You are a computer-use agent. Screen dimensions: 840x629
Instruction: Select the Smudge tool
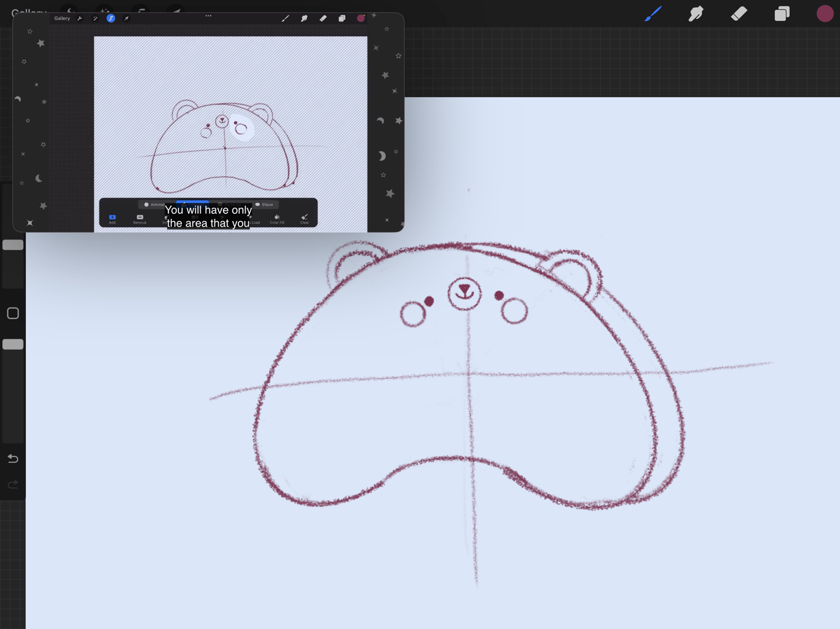[696, 14]
